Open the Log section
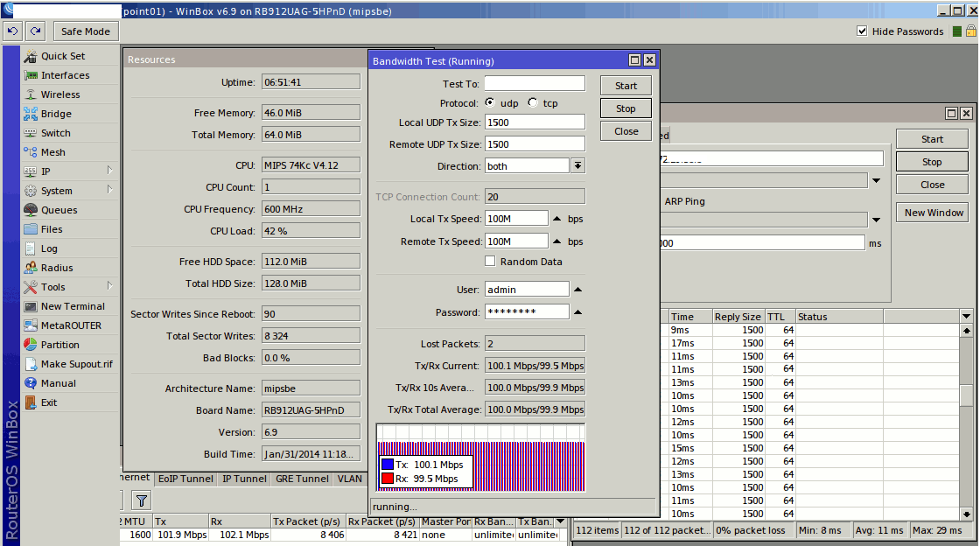This screenshot has height=546, width=980. coord(49,248)
